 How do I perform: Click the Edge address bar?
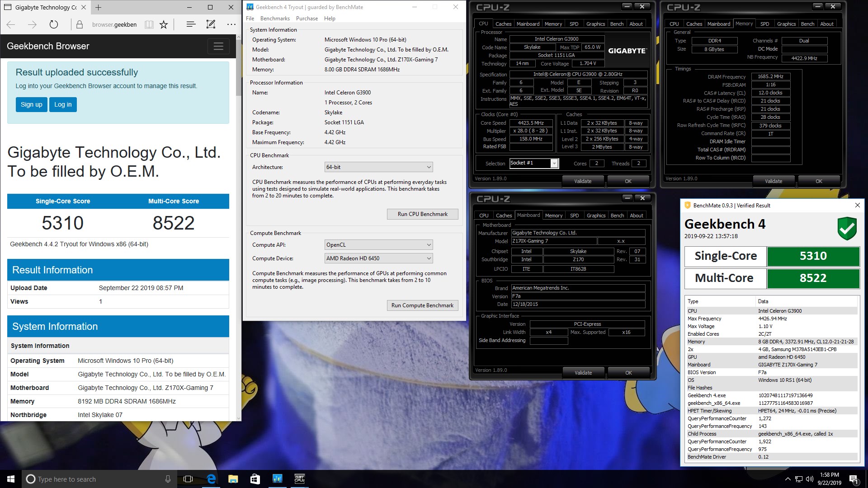click(x=114, y=24)
